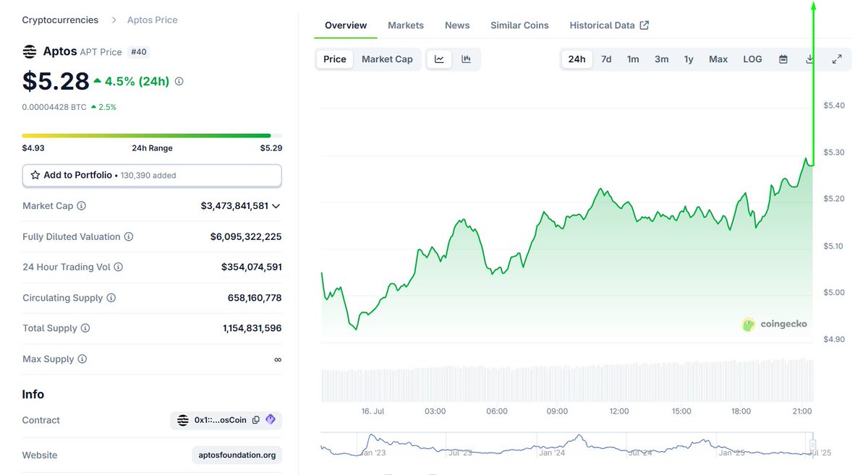Select the 7d time range
Screen dimensions: 868x475
coord(606,59)
